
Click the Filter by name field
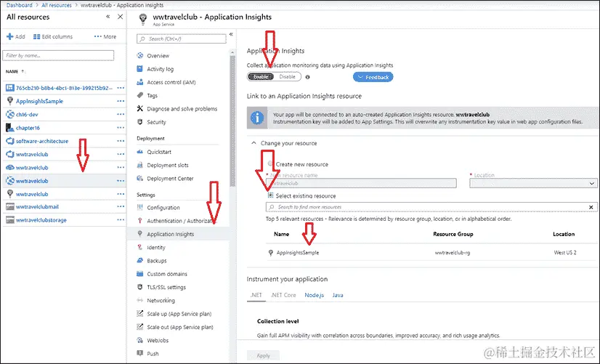pos(58,55)
